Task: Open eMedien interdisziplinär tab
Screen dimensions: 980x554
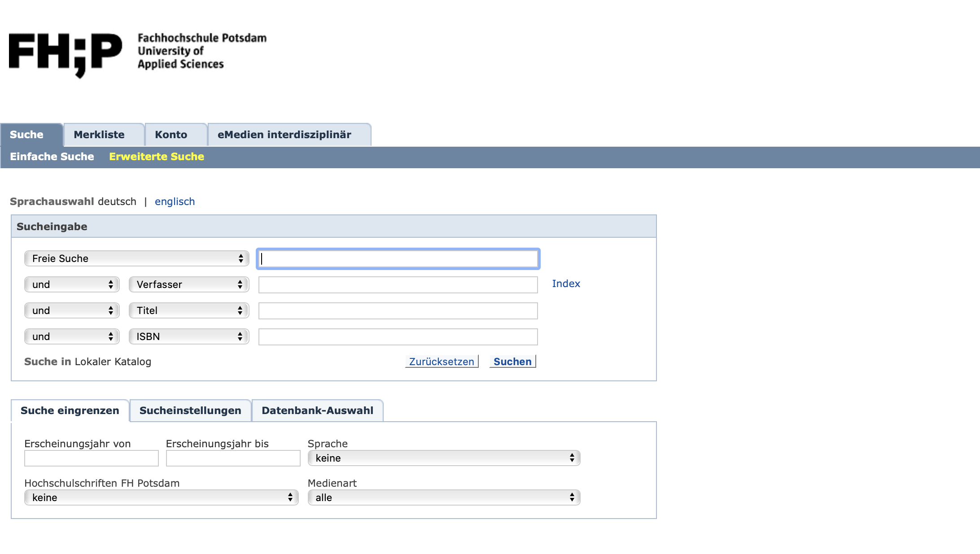Action: click(284, 135)
